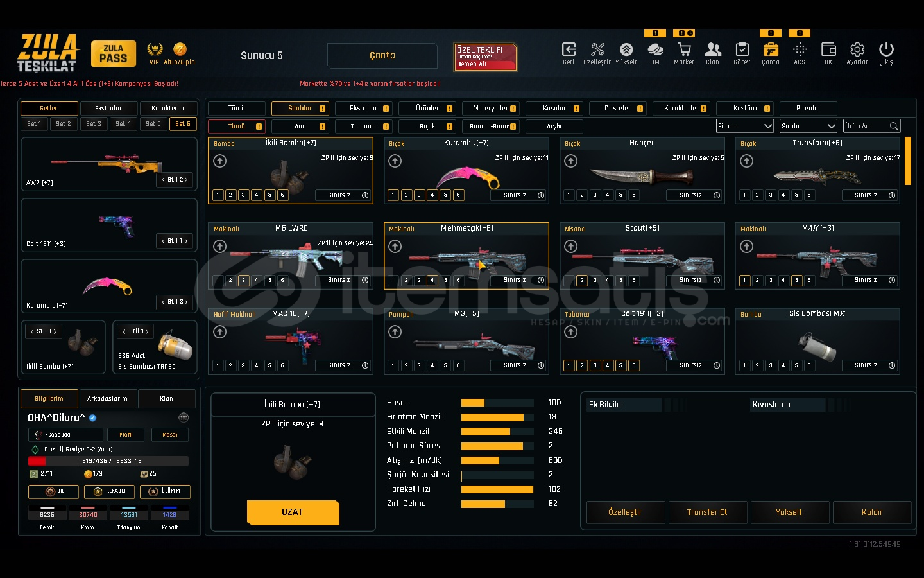The height and width of the screenshot is (578, 924).
Task: Click the Transfer Et button
Action: tap(707, 512)
